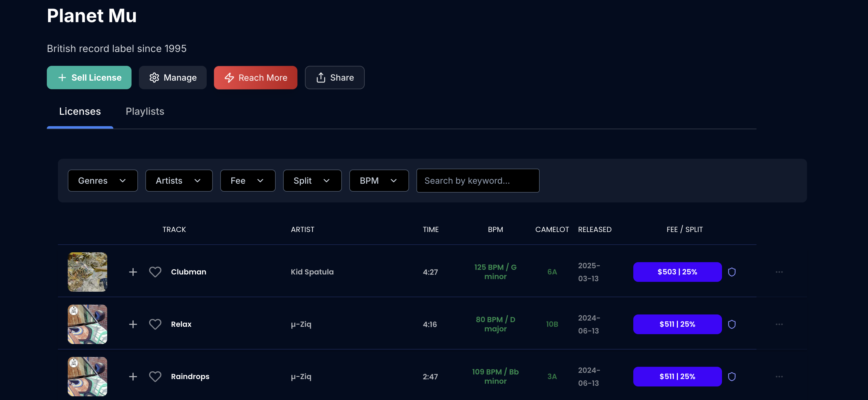868x400 pixels.
Task: Open three-dot menu for Raindrops row
Action: (779, 376)
